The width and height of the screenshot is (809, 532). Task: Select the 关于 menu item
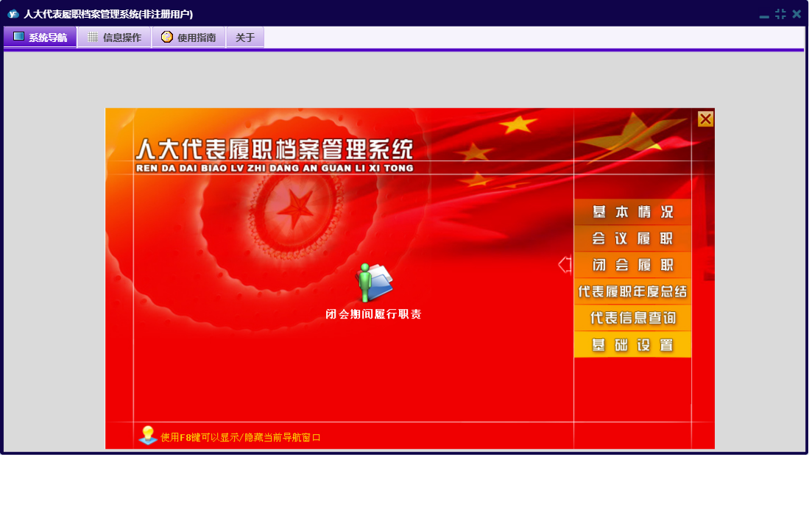point(245,37)
